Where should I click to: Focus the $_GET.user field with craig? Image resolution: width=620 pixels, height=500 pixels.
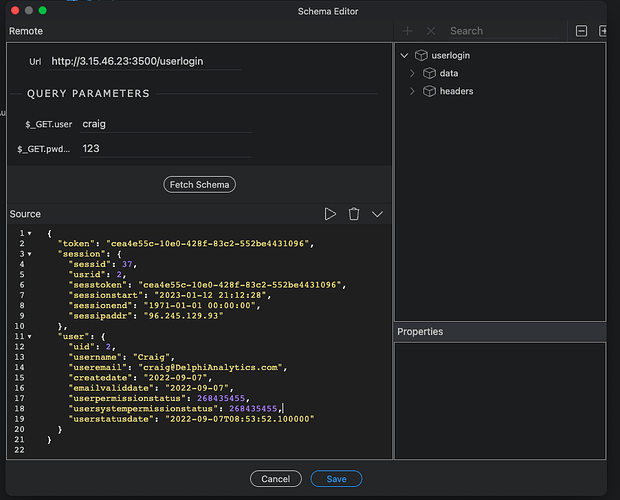[166, 125]
